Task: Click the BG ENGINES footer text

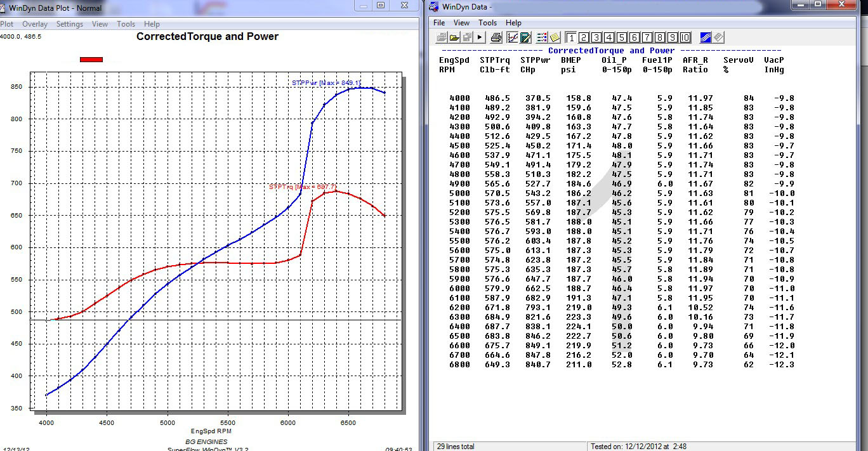Action: (206, 441)
